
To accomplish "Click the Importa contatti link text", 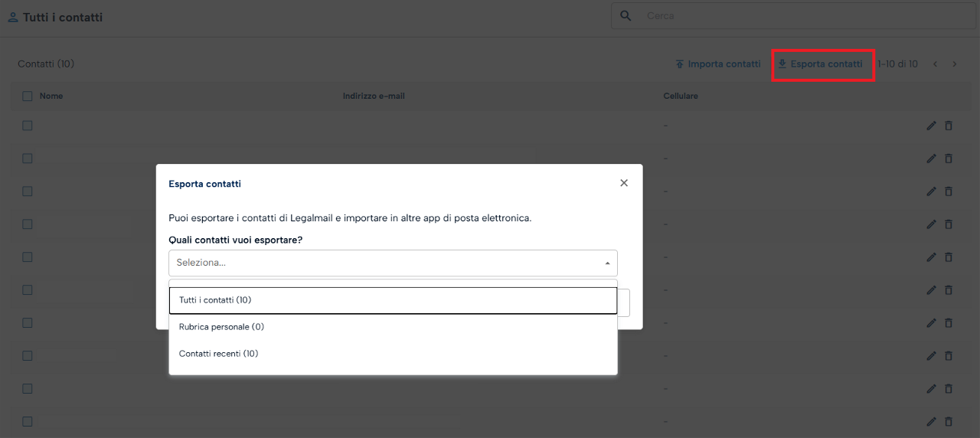I will 724,64.
